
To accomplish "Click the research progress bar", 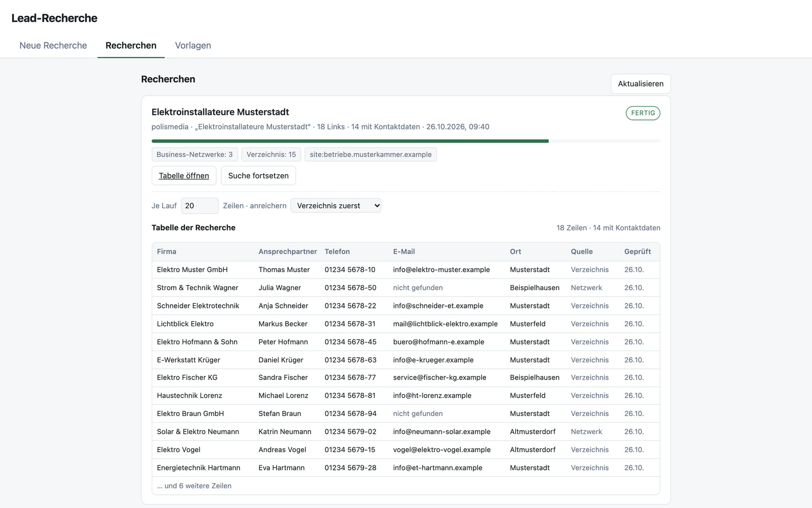I will point(406,141).
